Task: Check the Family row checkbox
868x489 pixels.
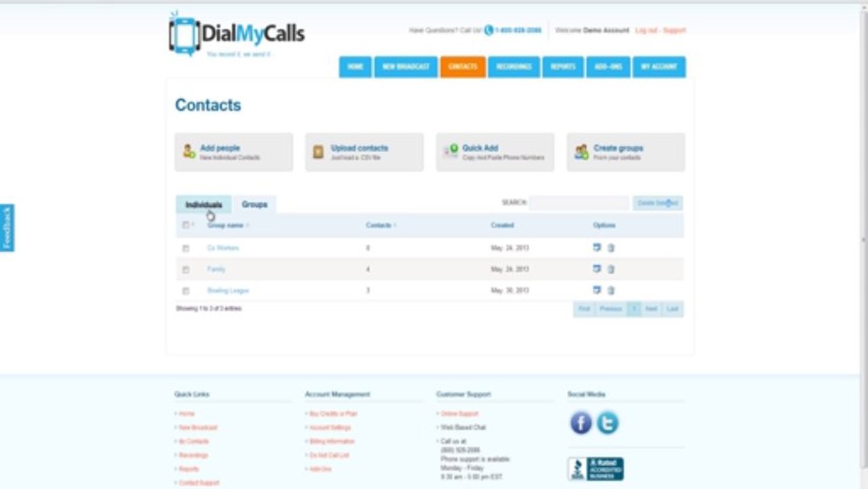Action: [185, 270]
